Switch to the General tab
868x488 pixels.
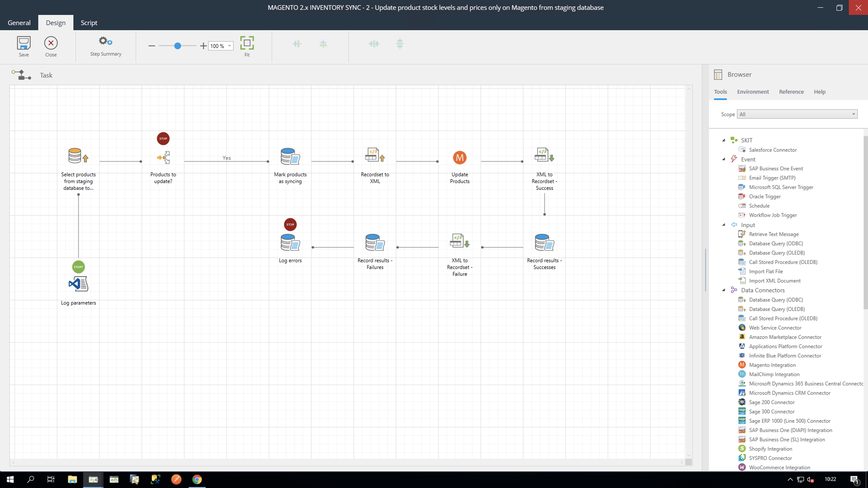[x=19, y=23]
